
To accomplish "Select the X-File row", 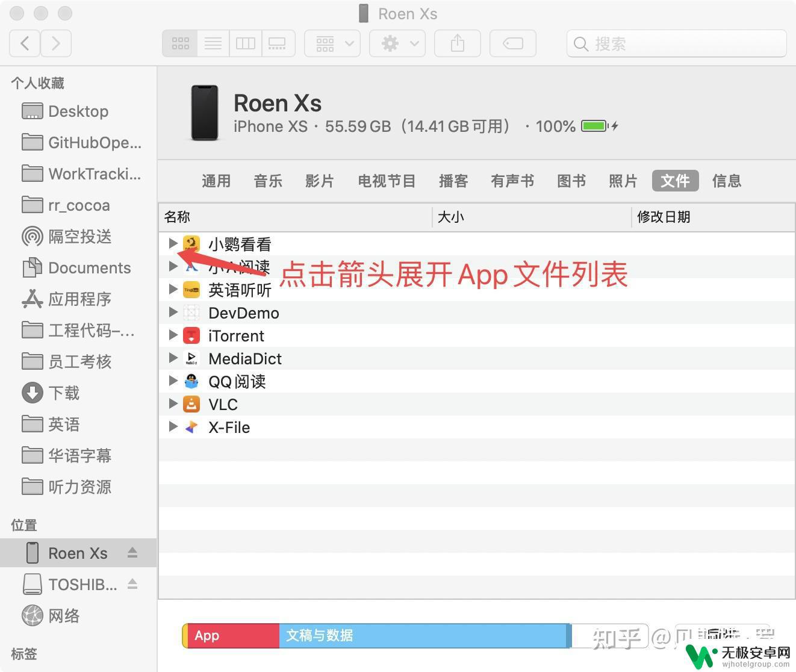I will pyautogui.click(x=477, y=427).
